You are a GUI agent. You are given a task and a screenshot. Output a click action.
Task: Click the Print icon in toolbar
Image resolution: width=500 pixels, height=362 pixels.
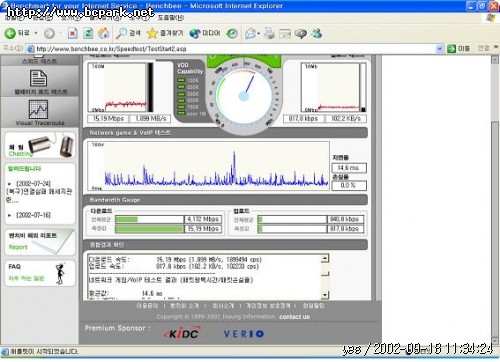click(x=269, y=33)
